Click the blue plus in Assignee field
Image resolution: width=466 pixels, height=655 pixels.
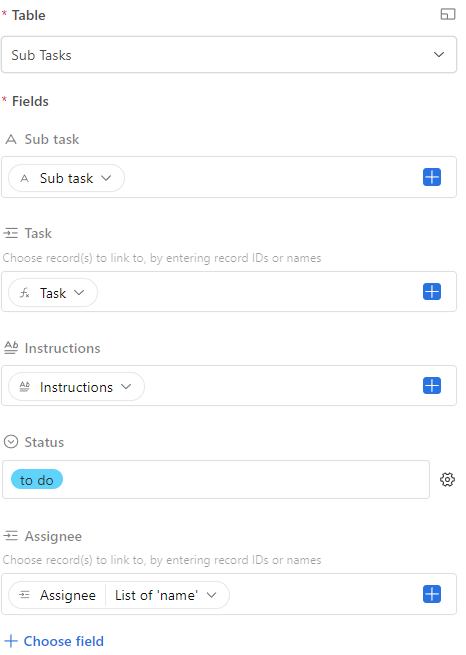coord(432,594)
